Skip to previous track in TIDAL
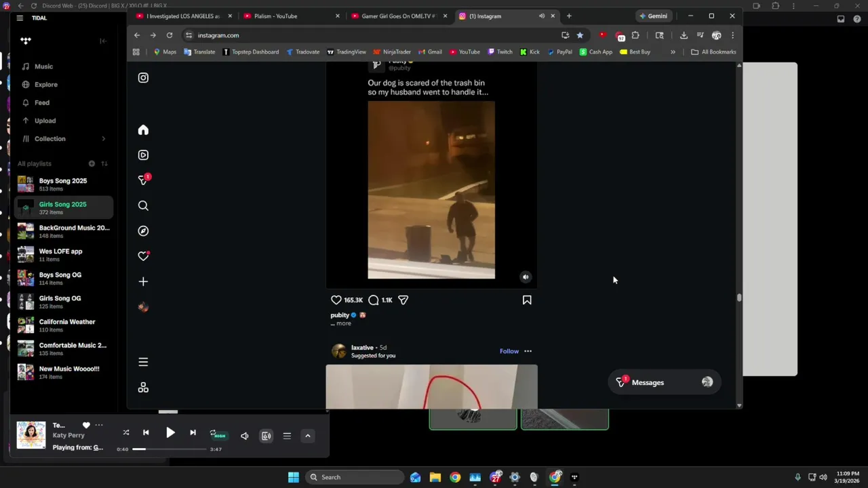The image size is (868, 488). coord(146,432)
